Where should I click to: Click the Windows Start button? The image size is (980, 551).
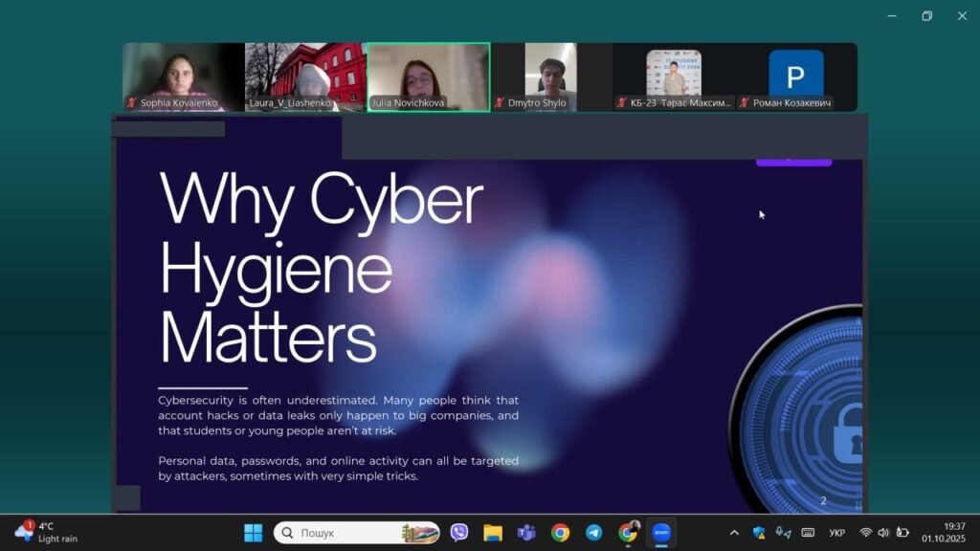[x=254, y=533]
